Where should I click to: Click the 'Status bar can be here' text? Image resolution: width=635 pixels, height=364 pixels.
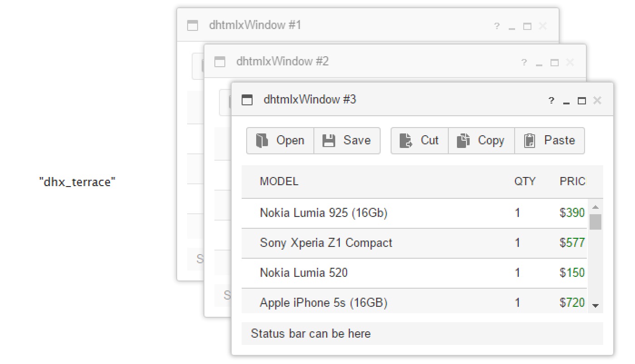[x=311, y=334]
